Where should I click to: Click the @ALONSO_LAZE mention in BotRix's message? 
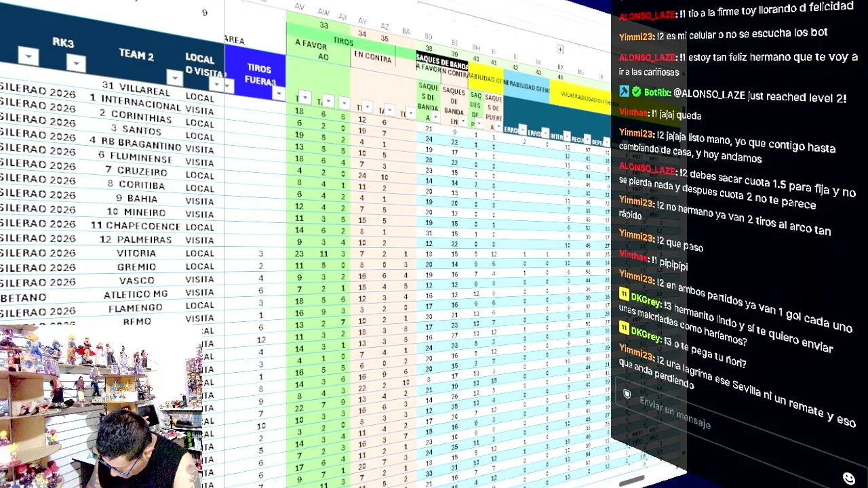pyautogui.click(x=709, y=95)
